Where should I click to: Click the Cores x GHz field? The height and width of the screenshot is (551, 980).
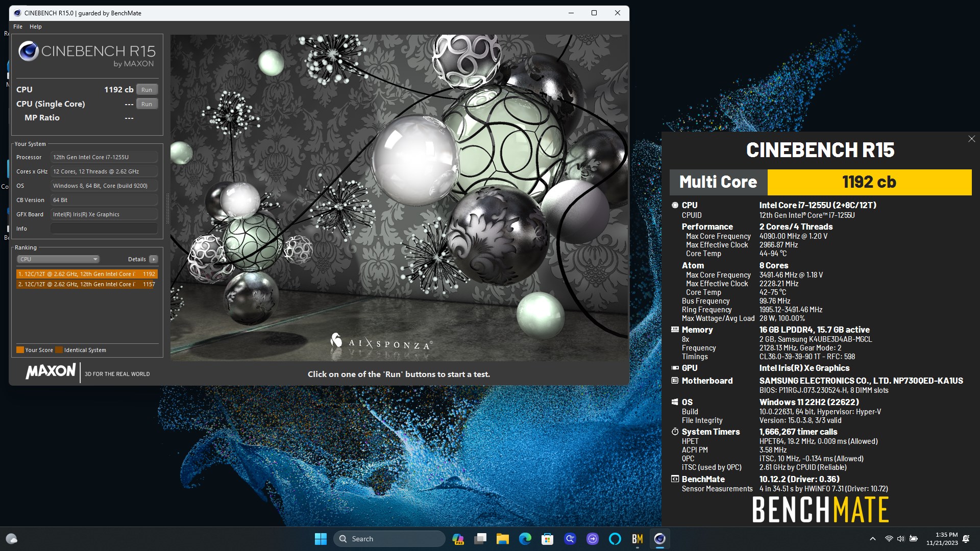(x=104, y=171)
